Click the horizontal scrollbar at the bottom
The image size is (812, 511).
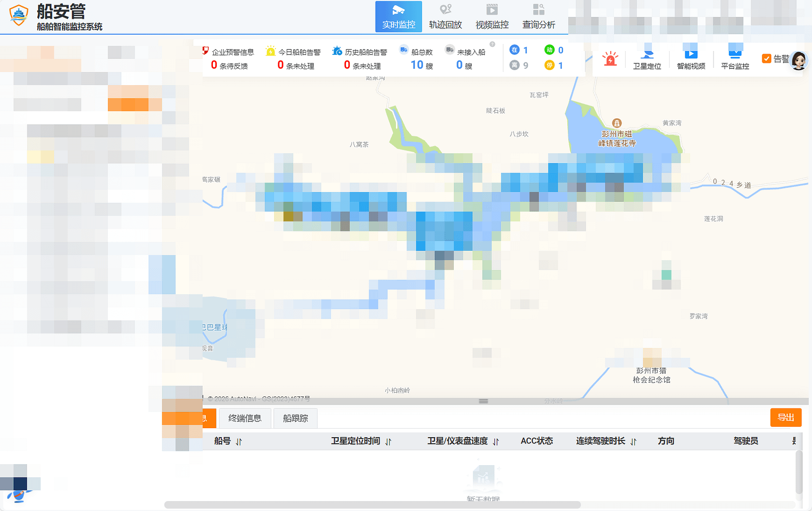(x=372, y=505)
